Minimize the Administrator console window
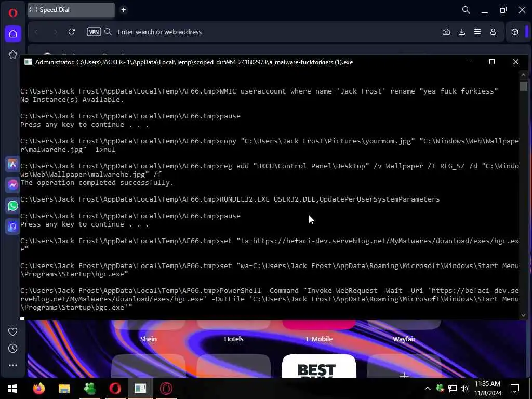 [469, 62]
